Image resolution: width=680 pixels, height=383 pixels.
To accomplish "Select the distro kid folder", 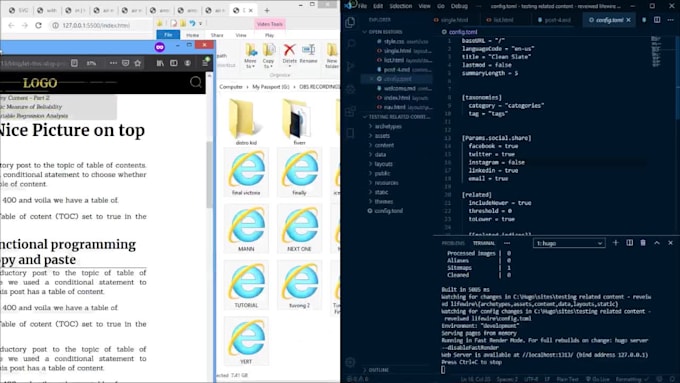I will [x=246, y=122].
